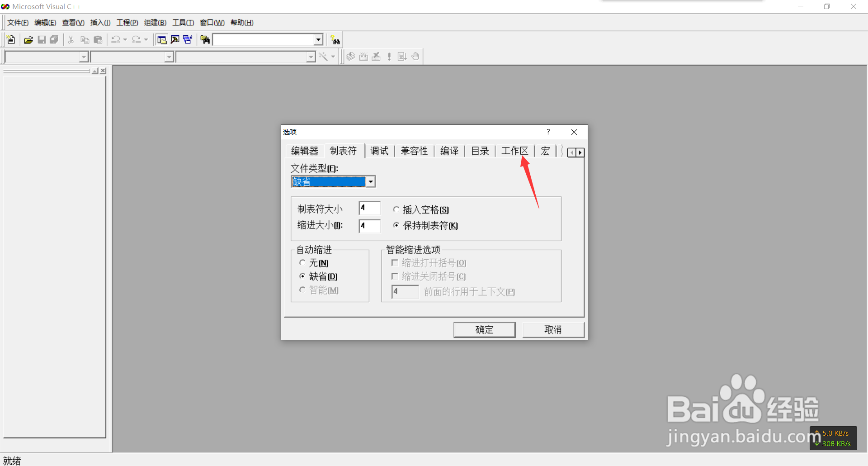Close the 选项 dialog

[x=574, y=132]
